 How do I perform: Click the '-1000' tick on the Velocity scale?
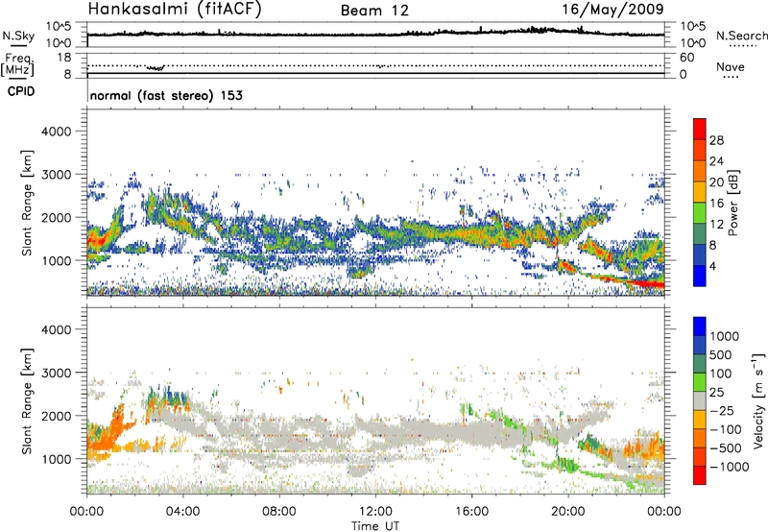click(x=730, y=467)
